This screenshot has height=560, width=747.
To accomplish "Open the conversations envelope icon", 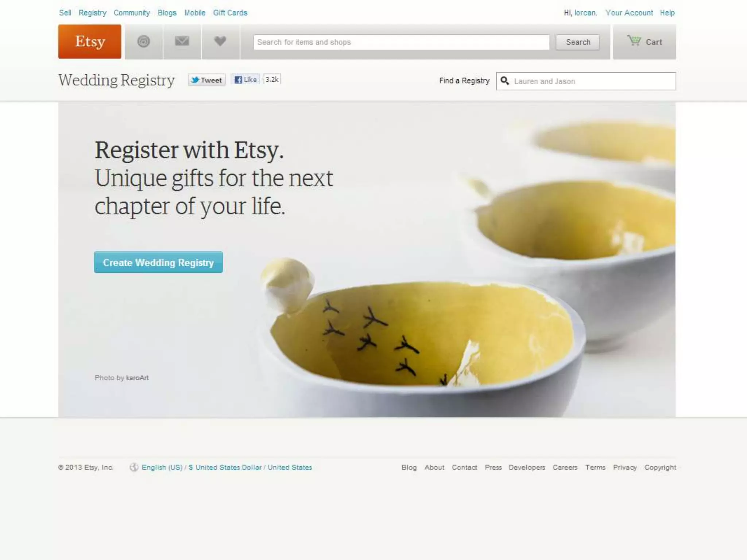I will (x=182, y=42).
